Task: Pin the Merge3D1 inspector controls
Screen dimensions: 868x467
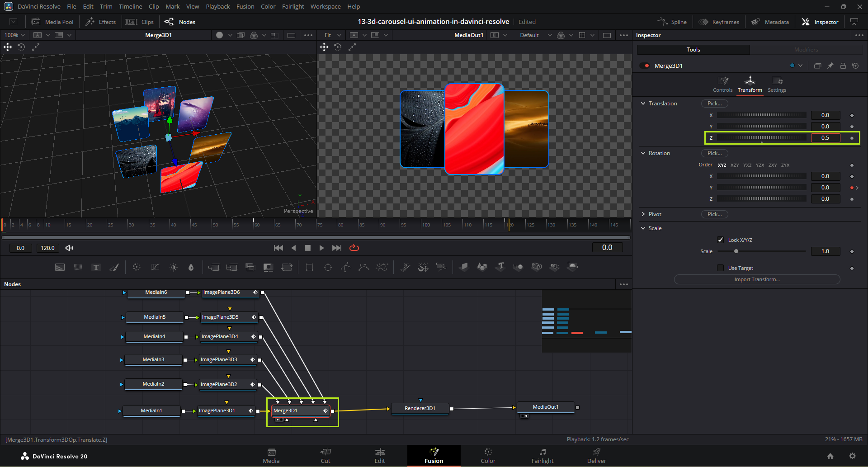Action: tap(830, 66)
